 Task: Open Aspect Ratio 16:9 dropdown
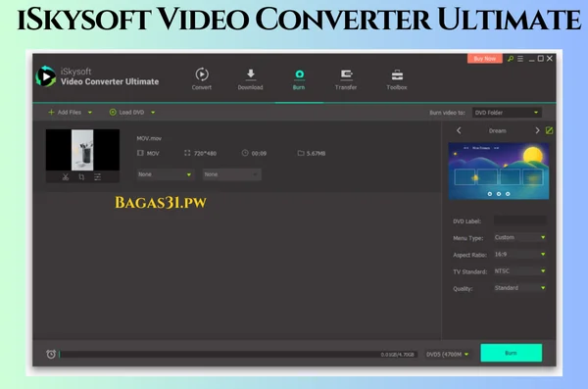click(520, 255)
